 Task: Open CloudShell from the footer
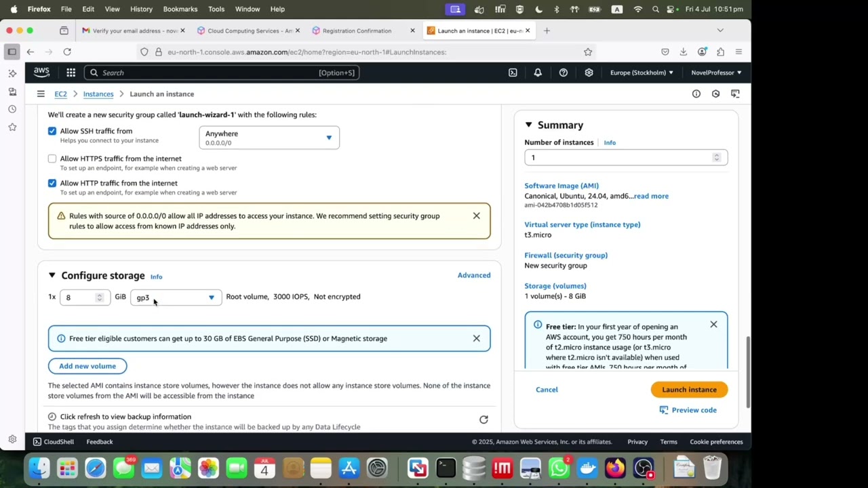tap(54, 442)
